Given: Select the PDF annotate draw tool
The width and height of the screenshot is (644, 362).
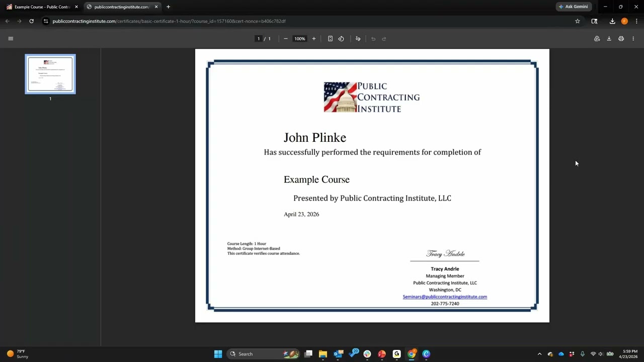Looking at the screenshot, I should point(358,39).
